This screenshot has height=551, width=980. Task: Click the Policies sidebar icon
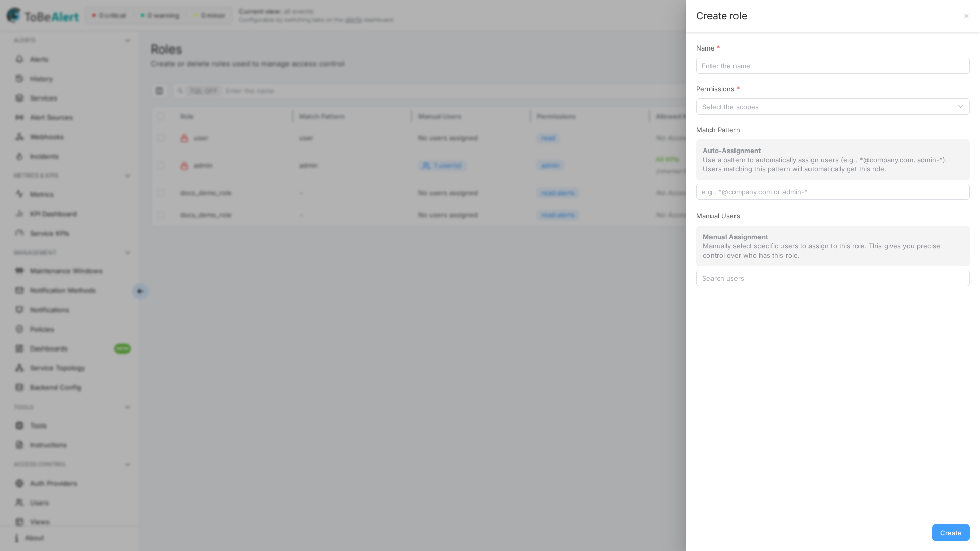(19, 329)
